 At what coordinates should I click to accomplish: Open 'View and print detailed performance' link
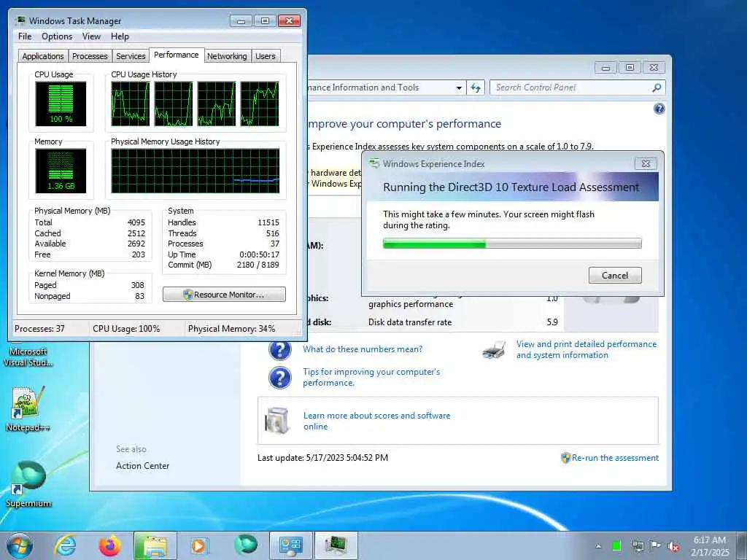[587, 349]
